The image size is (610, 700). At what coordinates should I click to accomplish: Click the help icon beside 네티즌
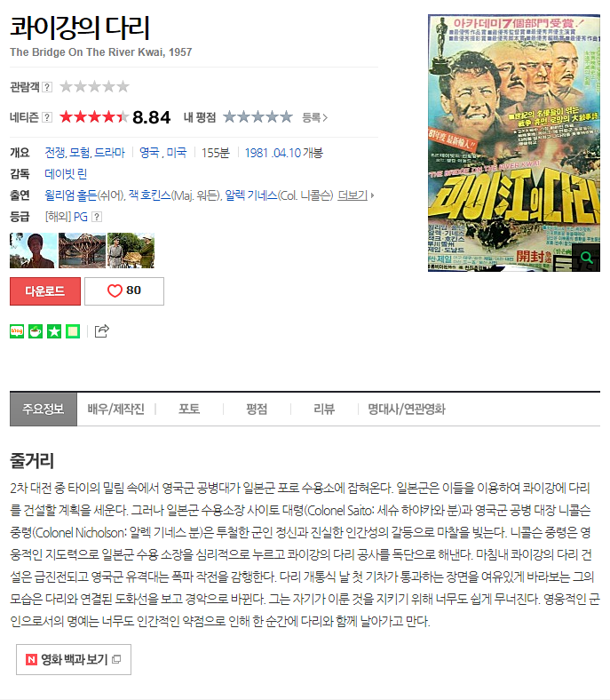[47, 117]
